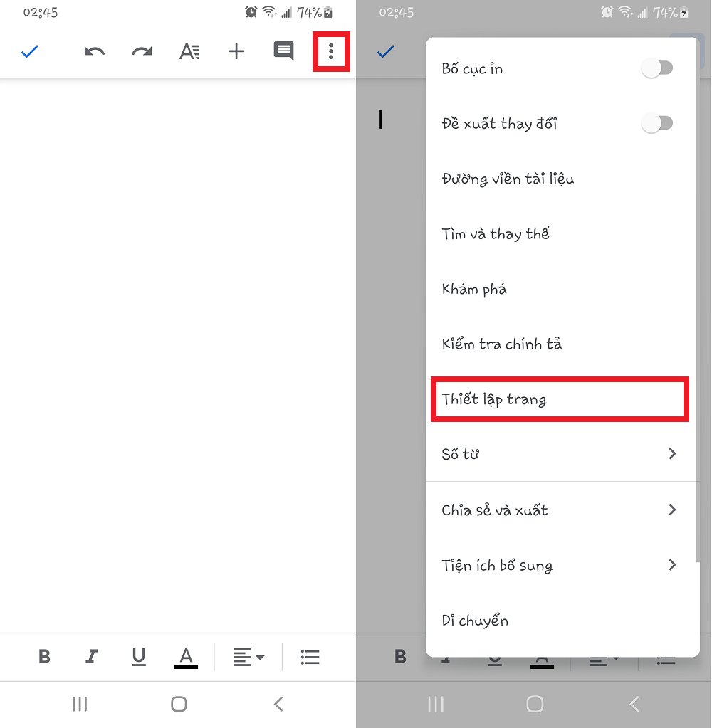Expand Chia sẻ và xuất submenu arrow
This screenshot has height=728, width=712.
672,510
